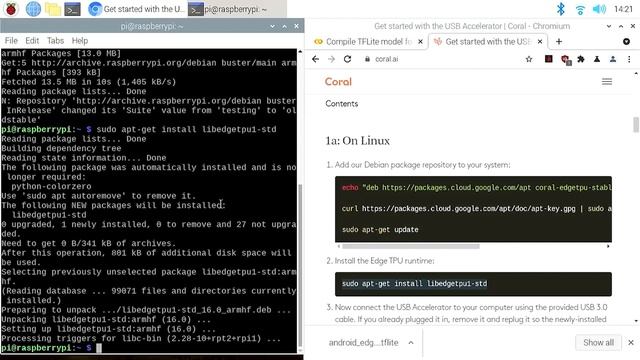Open the File Manager folder icon
Image resolution: width=640 pixels, height=360 pixels.
click(x=53, y=9)
